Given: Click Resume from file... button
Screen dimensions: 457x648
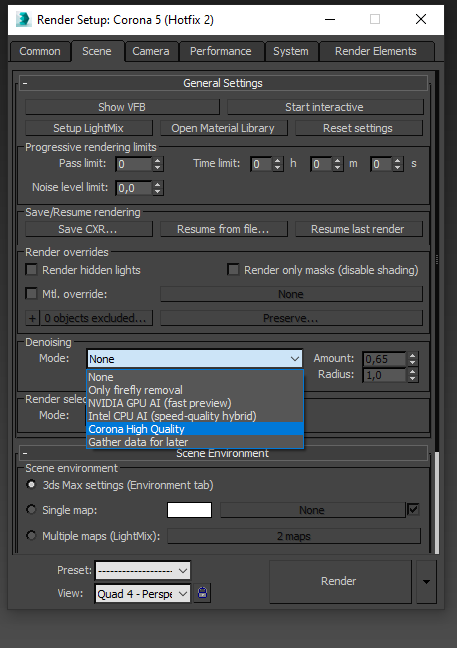Looking at the screenshot, I should coord(224,229).
